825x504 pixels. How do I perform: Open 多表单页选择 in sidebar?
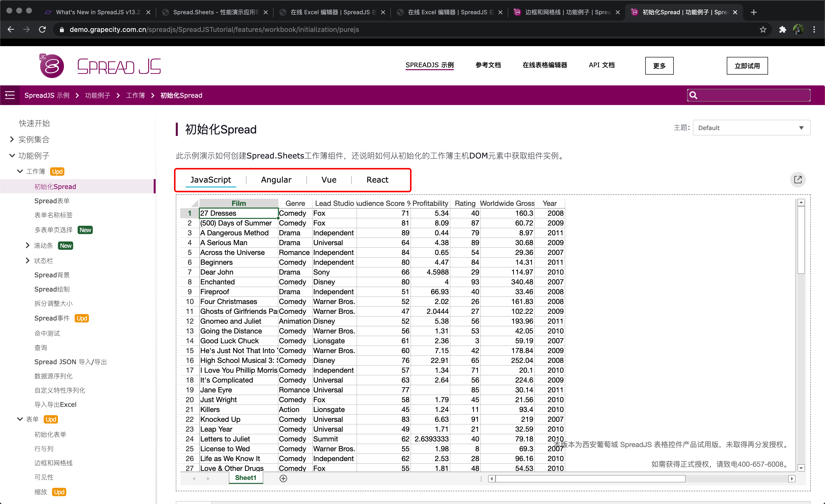pos(54,230)
